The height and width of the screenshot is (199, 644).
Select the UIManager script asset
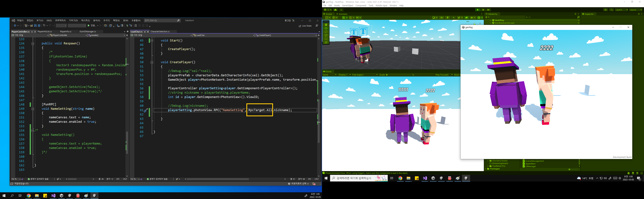click(529, 166)
